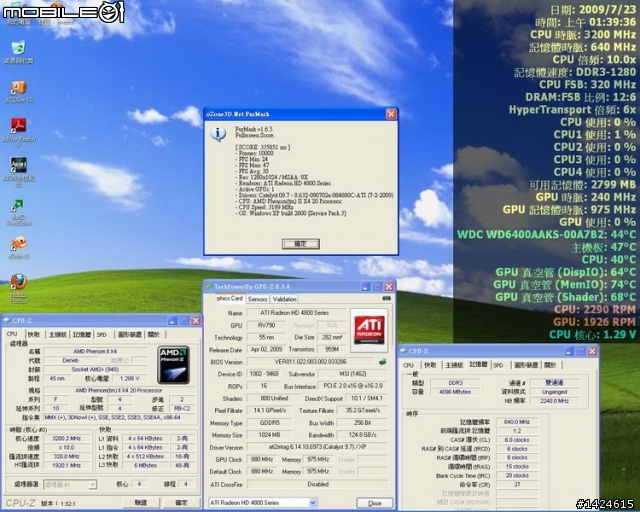This screenshot has width=640, height=512.
Task: Click the Close button in GPU-Z
Action: tap(374, 503)
